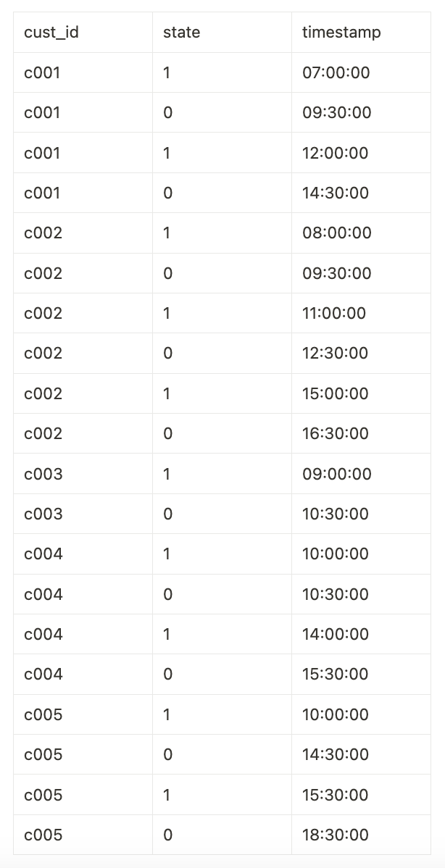This screenshot has width=445, height=868.
Task: Click the state column header
Action: tap(181, 33)
